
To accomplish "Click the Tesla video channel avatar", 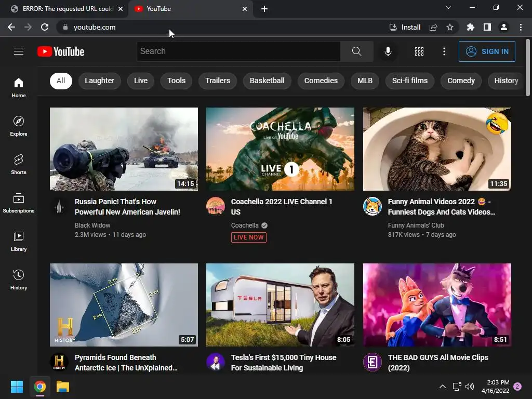I will pyautogui.click(x=216, y=362).
